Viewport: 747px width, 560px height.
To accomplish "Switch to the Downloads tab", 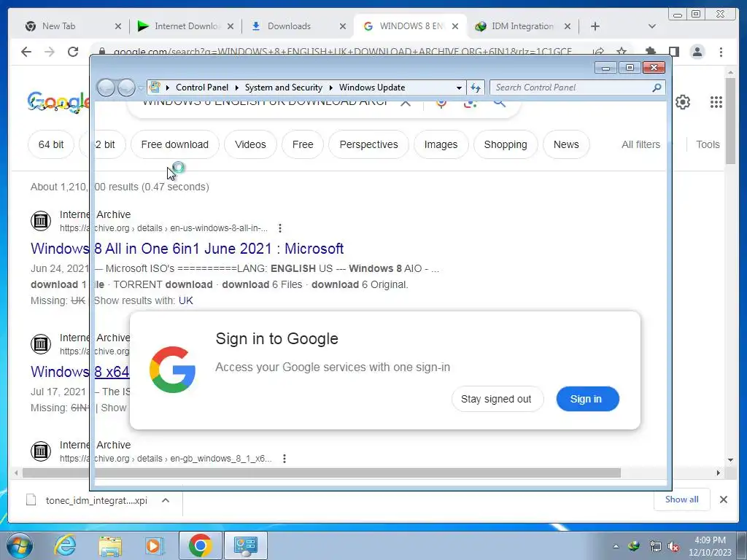I will pos(289,26).
